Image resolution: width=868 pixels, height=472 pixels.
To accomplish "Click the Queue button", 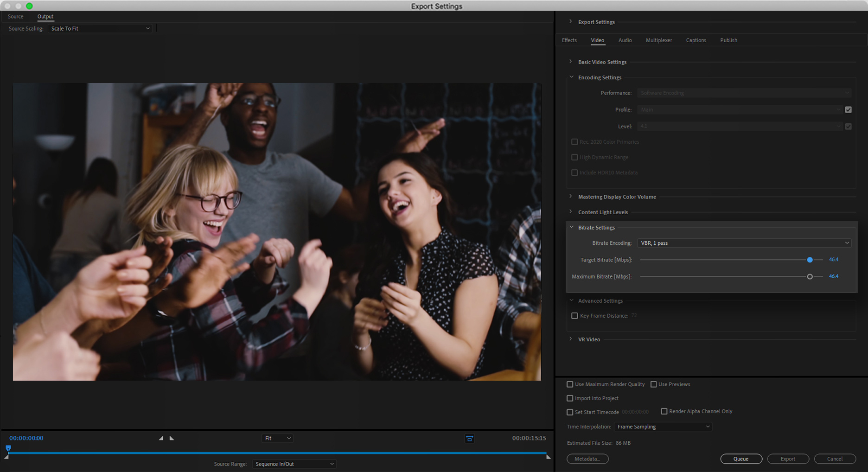I will point(740,459).
